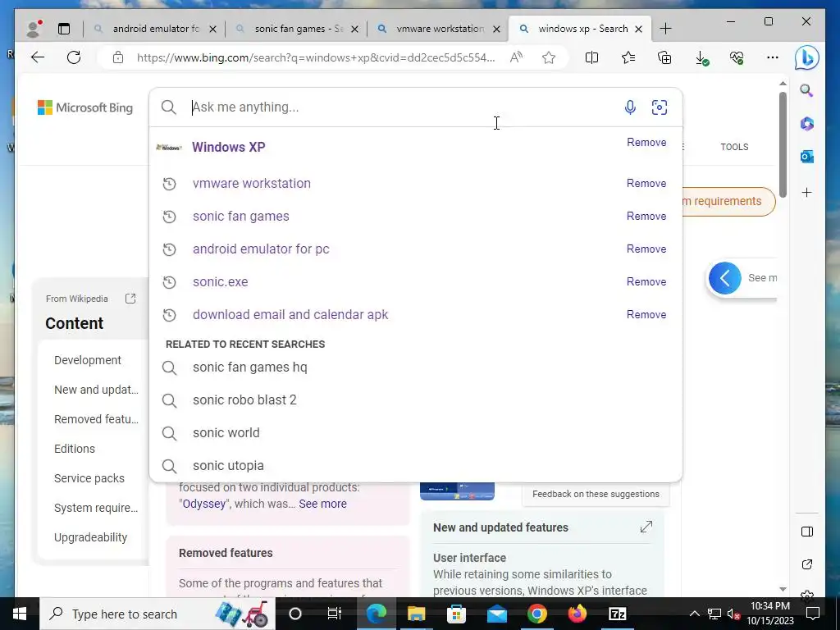Viewport: 840px width, 630px height.
Task: Remove the Windows XP suggestion
Action: (x=646, y=142)
